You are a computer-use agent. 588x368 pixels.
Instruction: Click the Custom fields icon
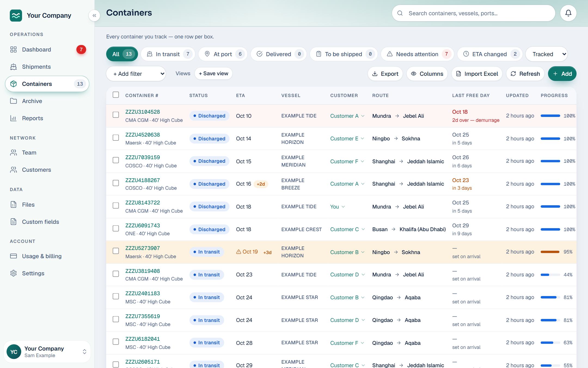[13, 222]
